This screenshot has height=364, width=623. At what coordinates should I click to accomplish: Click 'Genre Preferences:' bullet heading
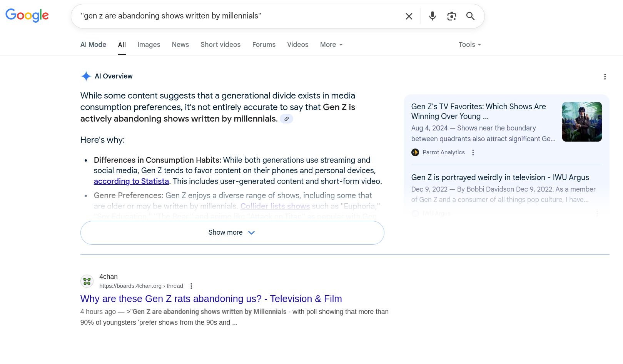pyautogui.click(x=129, y=195)
